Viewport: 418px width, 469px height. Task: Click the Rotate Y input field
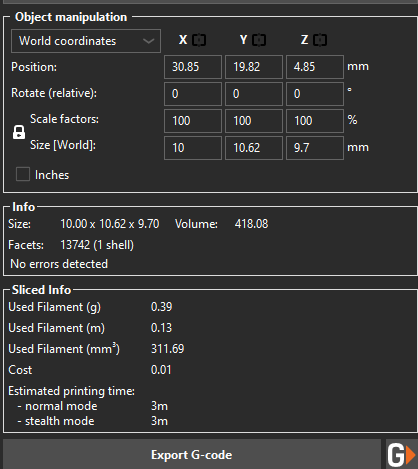point(254,94)
